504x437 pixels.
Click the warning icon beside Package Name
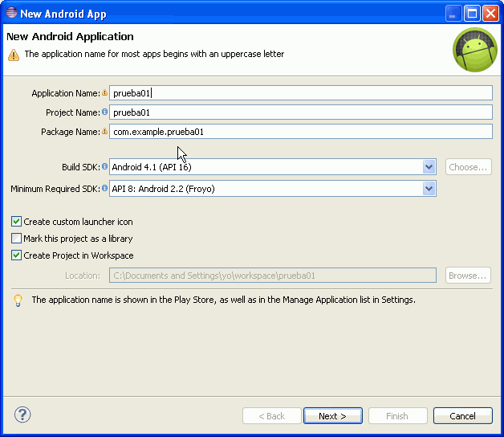[105, 131]
